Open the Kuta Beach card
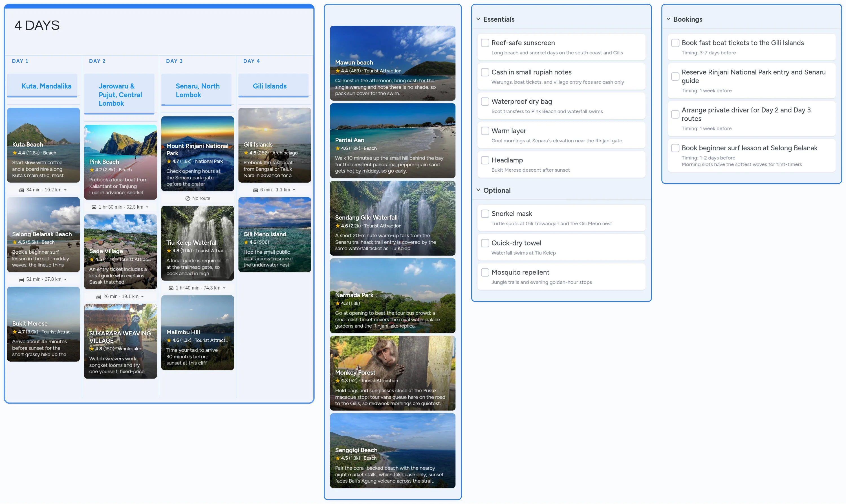The width and height of the screenshot is (846, 504). pos(43,145)
